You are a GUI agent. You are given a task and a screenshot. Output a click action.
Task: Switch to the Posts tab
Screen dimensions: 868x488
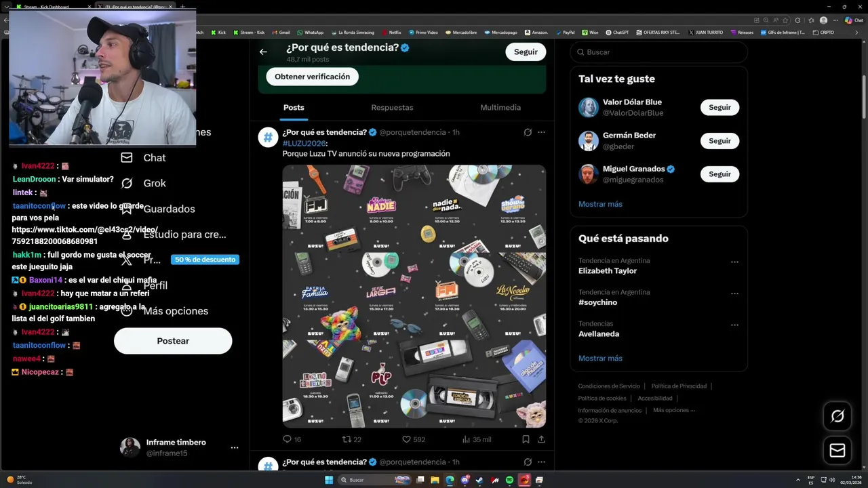294,108
